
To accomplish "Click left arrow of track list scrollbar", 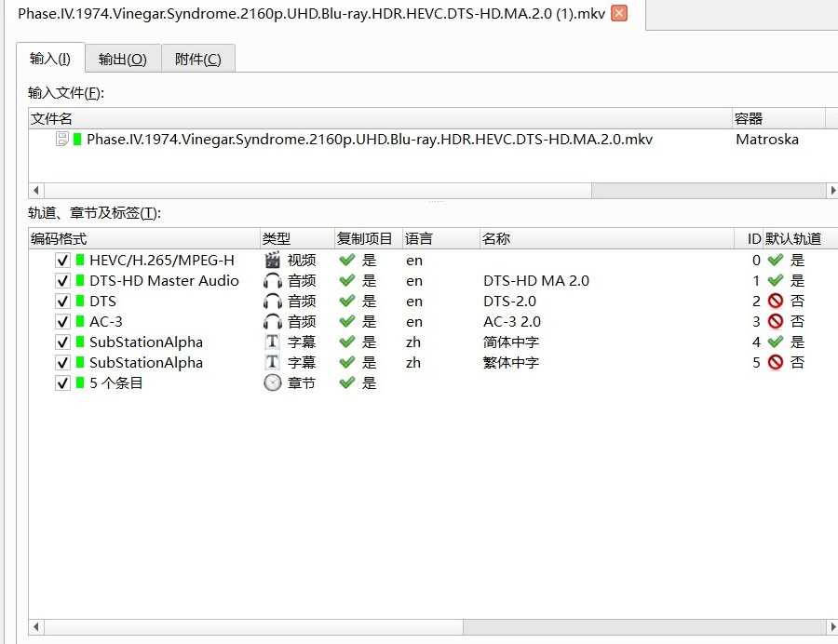I will (x=35, y=627).
